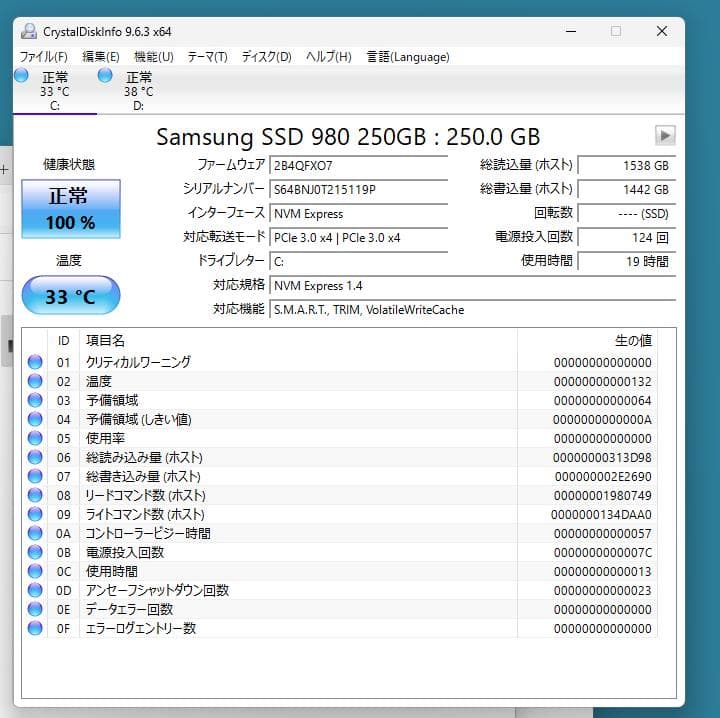Click the status icon for row 0E データエラー回数
Viewport: 720px width, 718px height.
[35, 609]
